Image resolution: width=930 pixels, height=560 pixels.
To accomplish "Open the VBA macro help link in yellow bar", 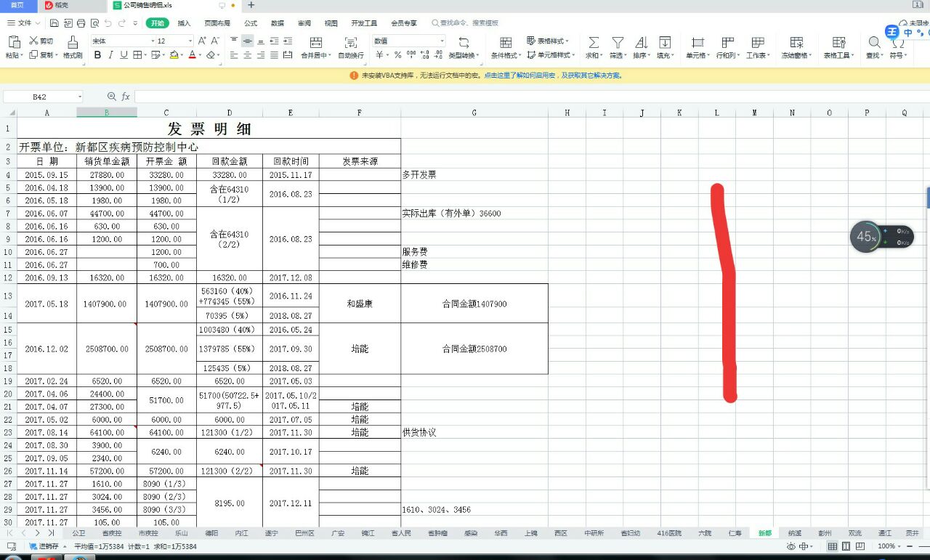I will [x=553, y=76].
